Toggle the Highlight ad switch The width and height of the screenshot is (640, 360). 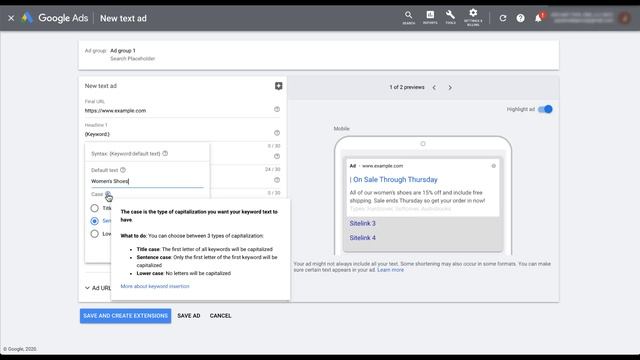coord(545,109)
